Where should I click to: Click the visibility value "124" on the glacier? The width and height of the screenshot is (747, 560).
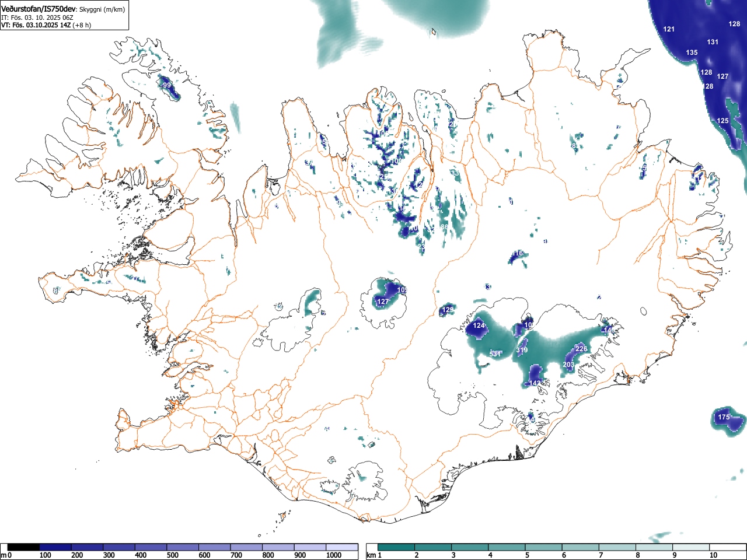[x=479, y=325]
